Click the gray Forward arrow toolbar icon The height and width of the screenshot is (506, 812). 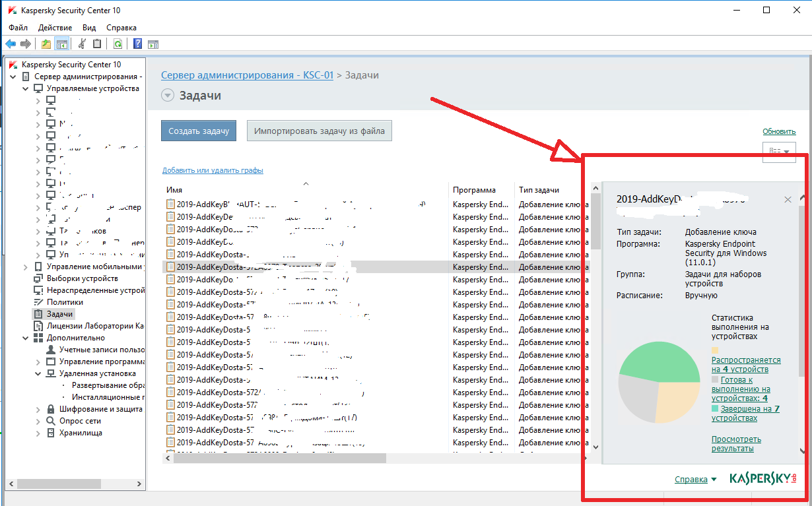click(26, 44)
